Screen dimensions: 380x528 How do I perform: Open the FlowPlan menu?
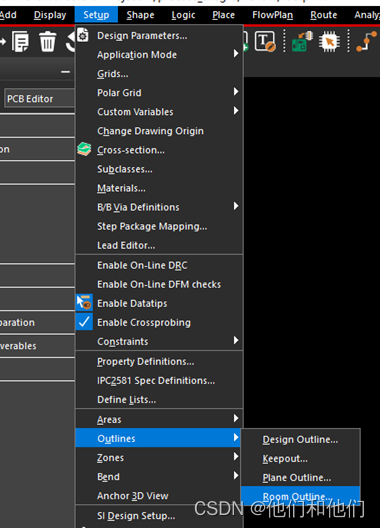[x=273, y=15]
